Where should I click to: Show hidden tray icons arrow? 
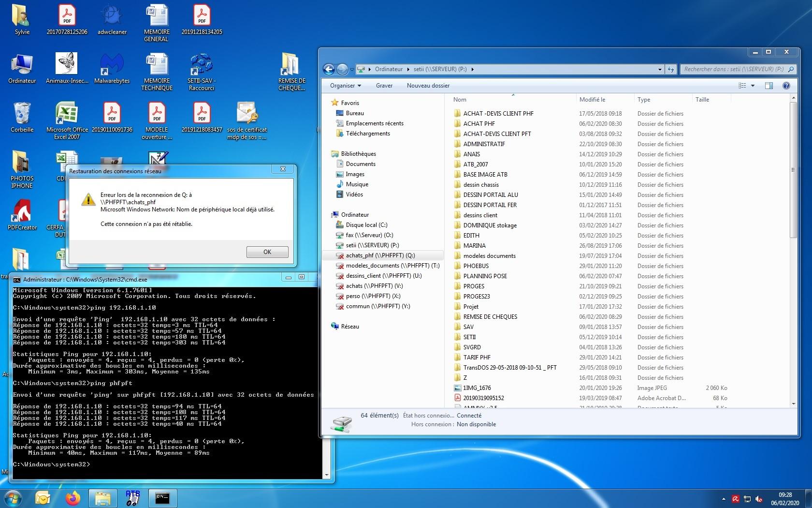pyautogui.click(x=724, y=498)
